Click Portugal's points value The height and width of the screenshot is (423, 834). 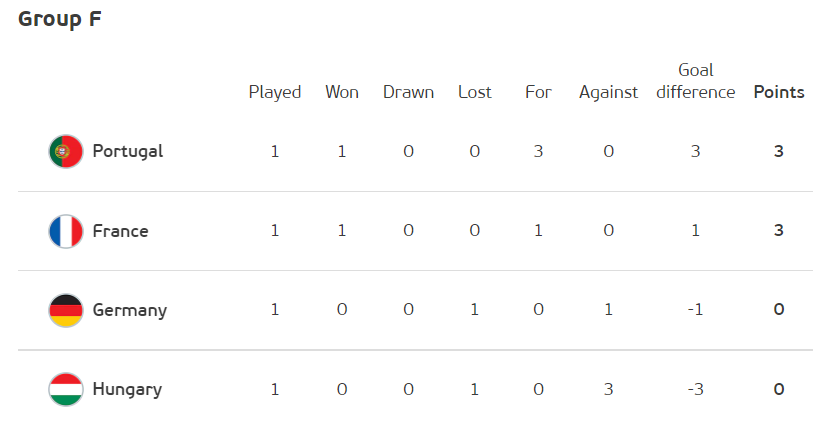(779, 152)
